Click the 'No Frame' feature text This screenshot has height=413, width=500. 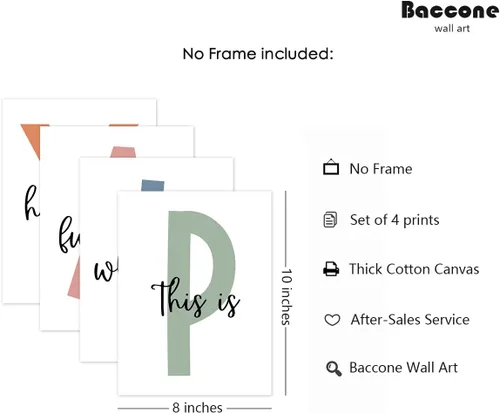coord(381,169)
